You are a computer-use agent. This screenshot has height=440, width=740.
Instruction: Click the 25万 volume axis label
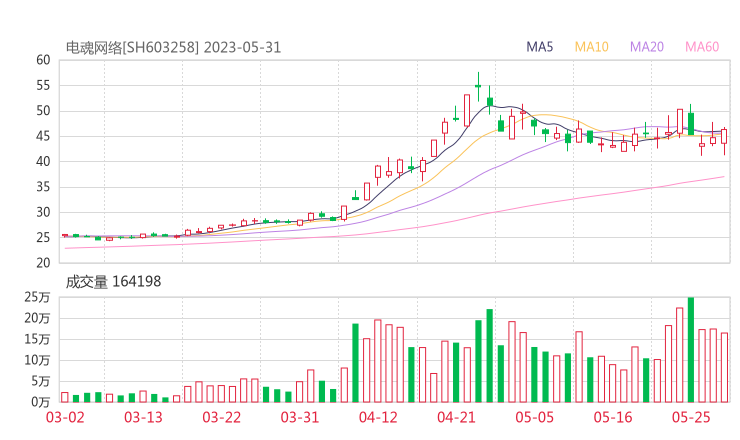(37, 297)
